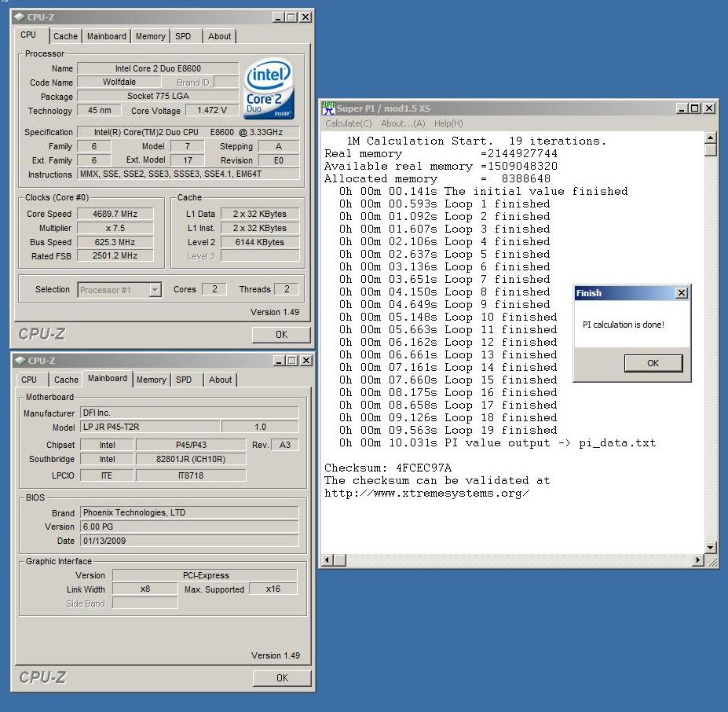Open Memory tab in top CPU-Z window

coord(151,36)
